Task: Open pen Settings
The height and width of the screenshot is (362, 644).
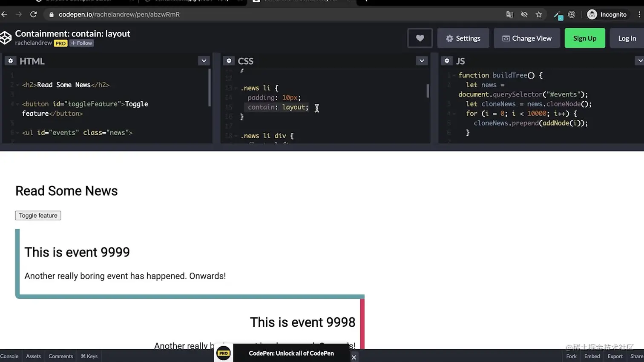Action: pyautogui.click(x=463, y=38)
